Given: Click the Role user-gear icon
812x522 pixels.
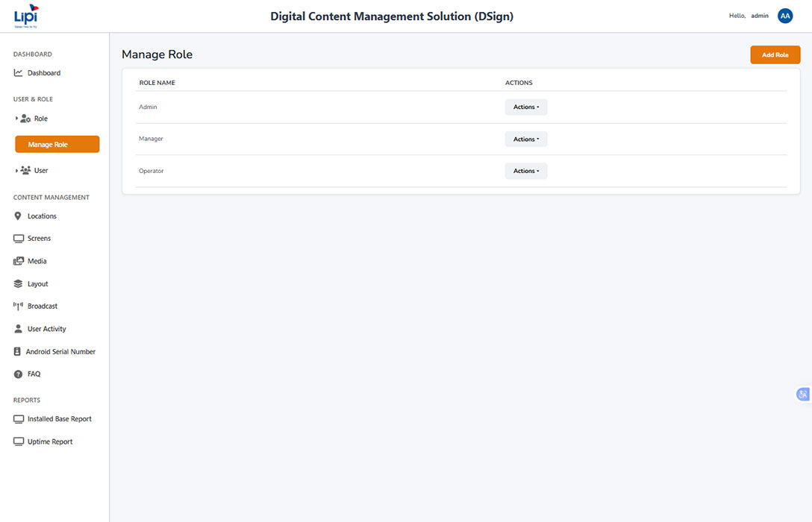Looking at the screenshot, I should click(x=25, y=119).
